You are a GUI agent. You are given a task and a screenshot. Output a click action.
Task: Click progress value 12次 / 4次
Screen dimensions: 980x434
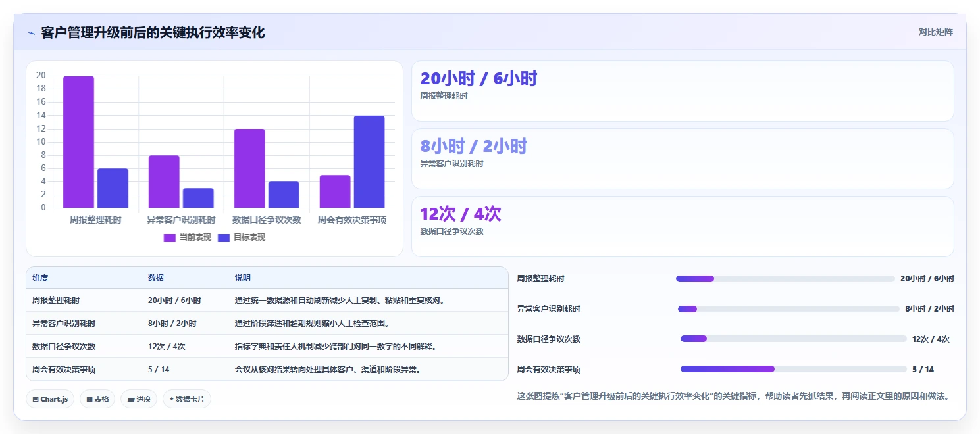[x=931, y=339]
